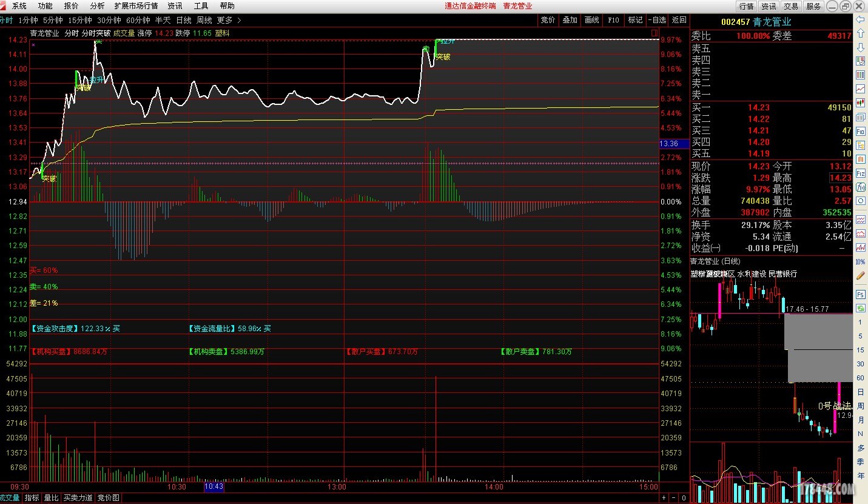Switch to 1-minute period in right sidebar
Image resolution: width=868 pixels, height=504 pixels.
pyautogui.click(x=860, y=322)
